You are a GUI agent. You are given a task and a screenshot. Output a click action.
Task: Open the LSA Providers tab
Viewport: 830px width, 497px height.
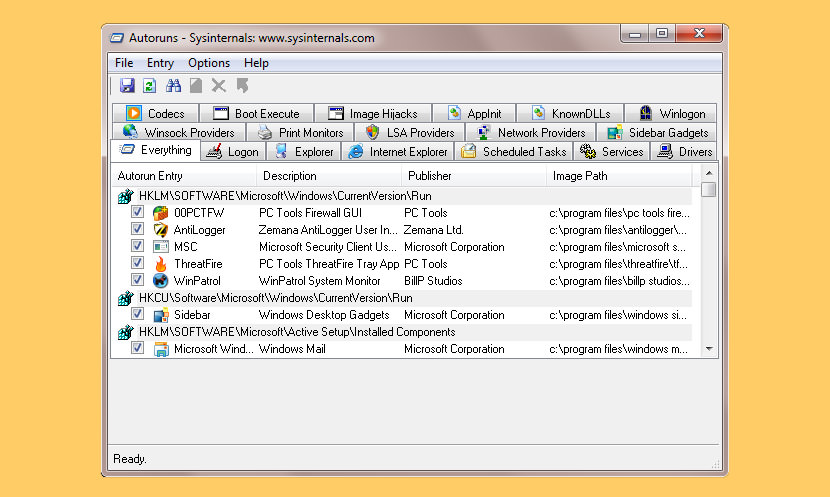coord(410,132)
